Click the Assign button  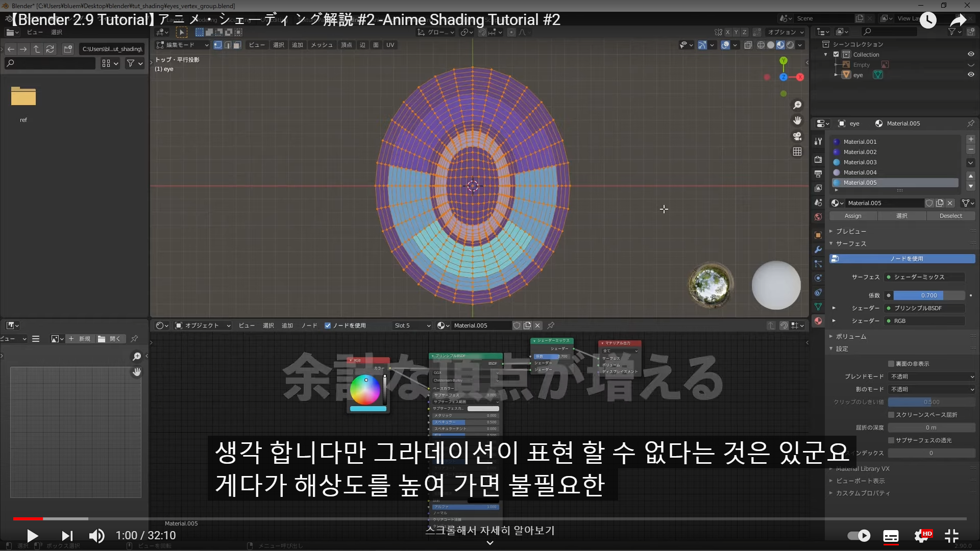point(853,216)
